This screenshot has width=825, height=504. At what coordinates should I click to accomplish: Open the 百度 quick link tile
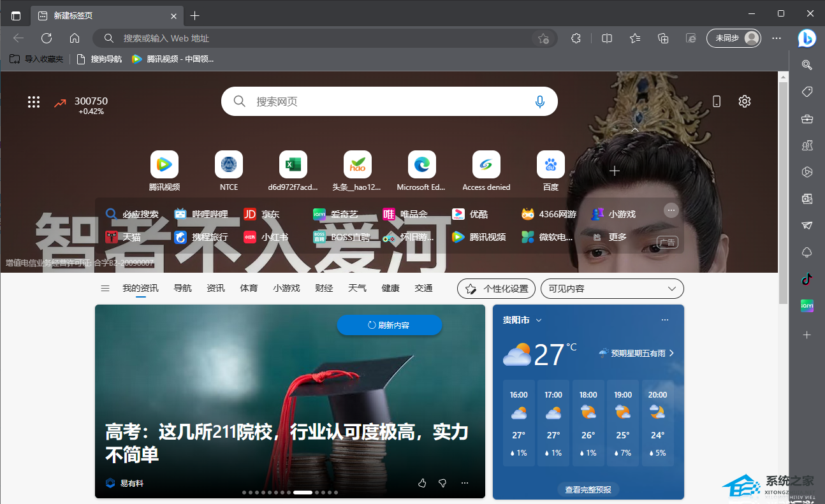pyautogui.click(x=551, y=171)
